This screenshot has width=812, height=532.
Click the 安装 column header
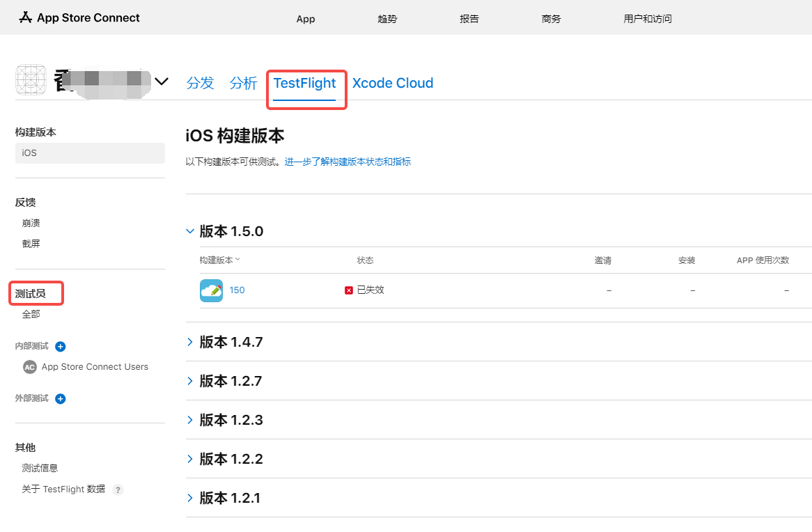687,260
